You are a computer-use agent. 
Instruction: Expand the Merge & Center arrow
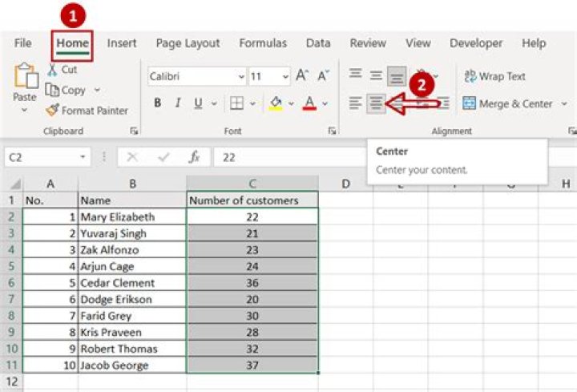(x=564, y=103)
